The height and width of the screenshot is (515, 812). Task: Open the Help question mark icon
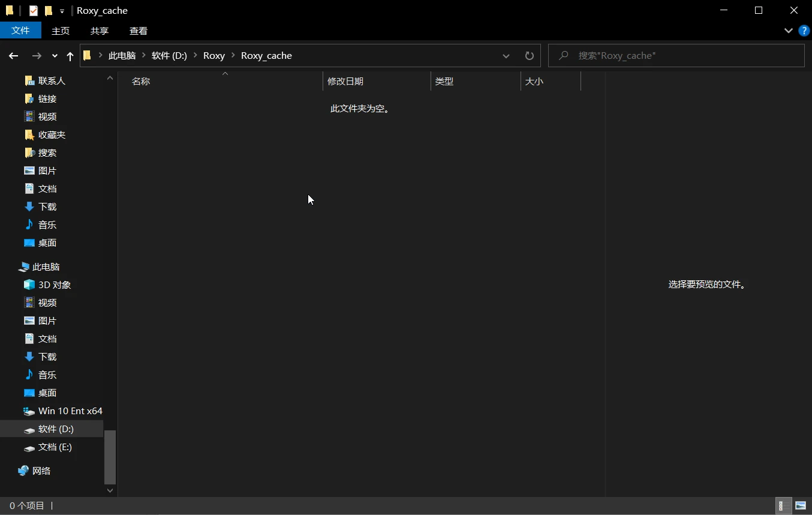(x=804, y=31)
